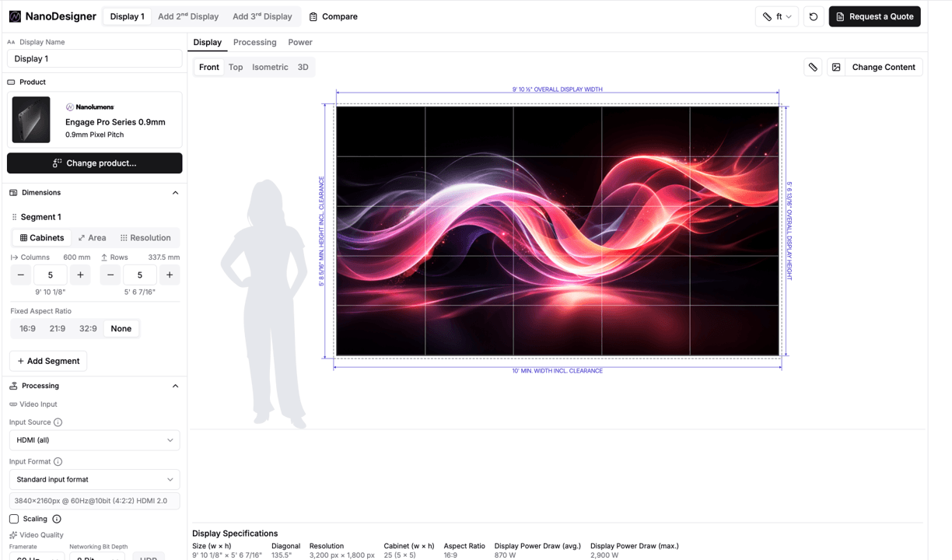
Task: Click the measurement ruler icon button
Action: click(x=813, y=67)
